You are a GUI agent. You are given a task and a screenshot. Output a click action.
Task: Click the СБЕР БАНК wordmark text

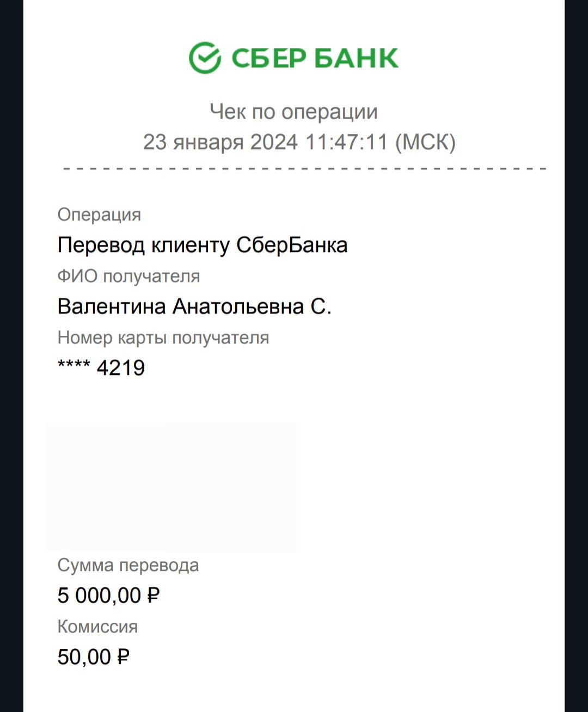tap(315, 58)
